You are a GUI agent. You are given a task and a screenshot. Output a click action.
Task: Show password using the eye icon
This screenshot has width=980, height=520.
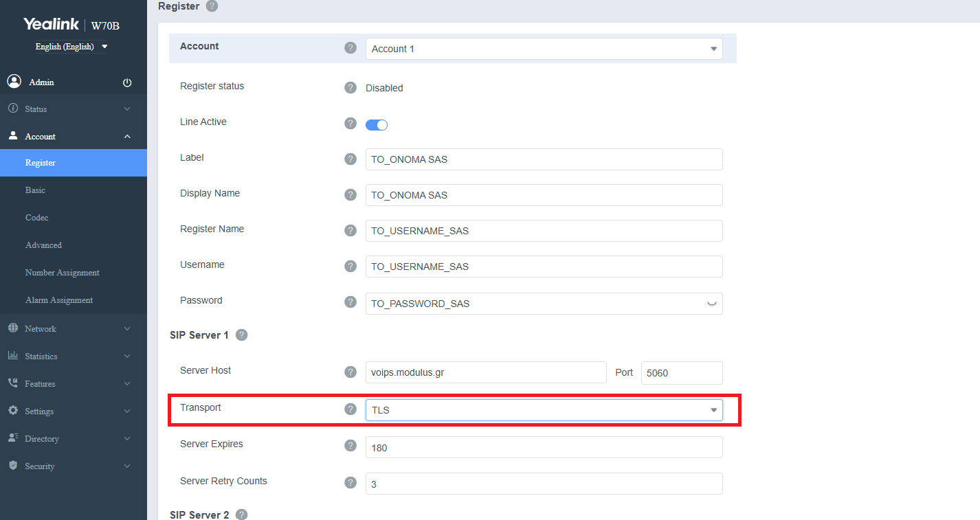tap(711, 304)
